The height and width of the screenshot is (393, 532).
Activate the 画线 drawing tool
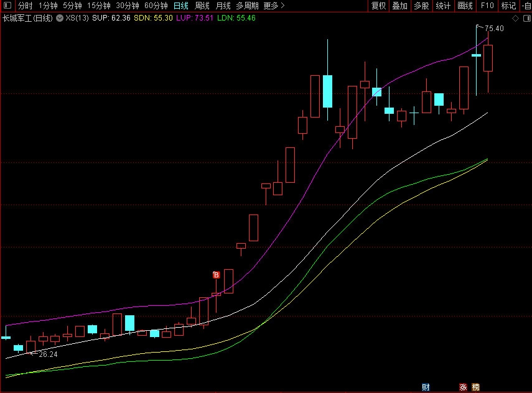(465, 6)
